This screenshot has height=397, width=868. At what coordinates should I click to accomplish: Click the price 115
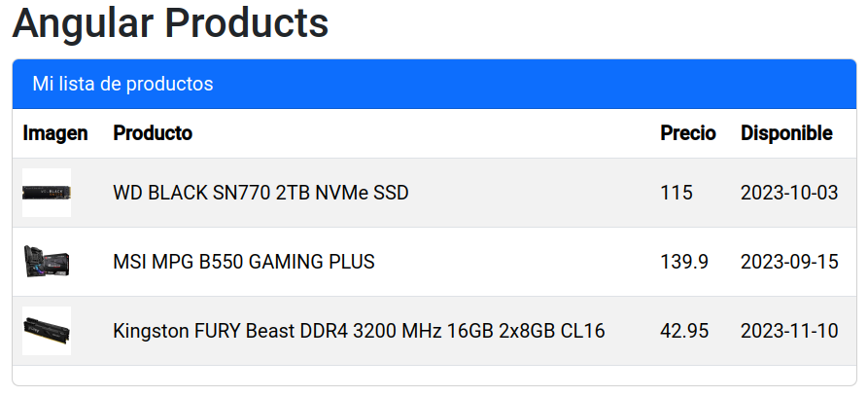(x=677, y=193)
